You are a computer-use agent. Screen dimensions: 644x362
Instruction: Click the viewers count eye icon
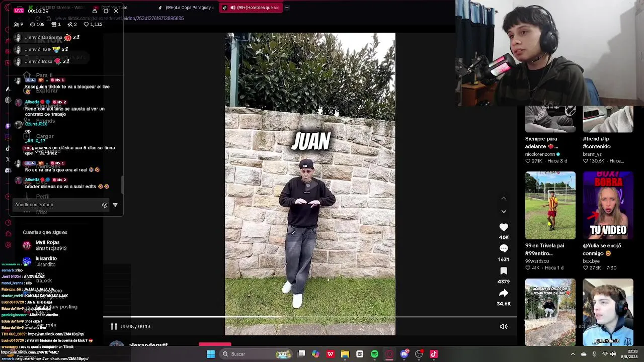coord(33,24)
